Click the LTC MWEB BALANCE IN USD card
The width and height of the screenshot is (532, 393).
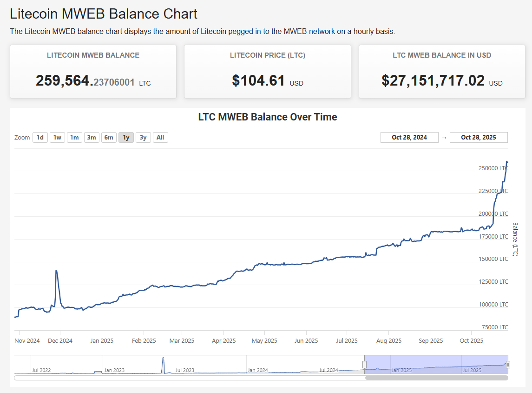(x=442, y=71)
